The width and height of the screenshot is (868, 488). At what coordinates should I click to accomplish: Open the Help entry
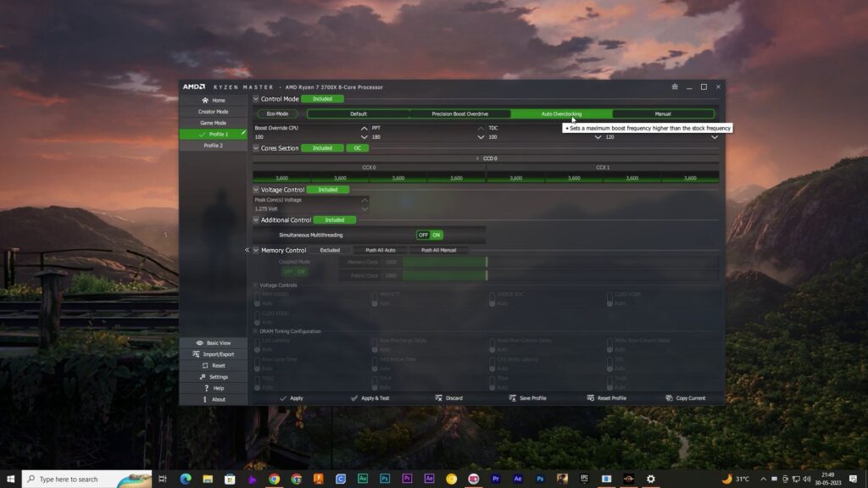(213, 388)
